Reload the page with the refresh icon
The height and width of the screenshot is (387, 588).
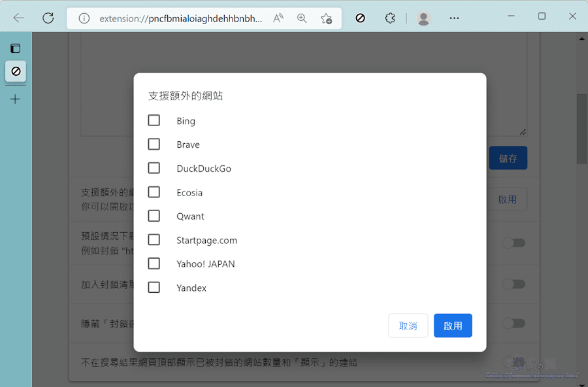click(48, 18)
